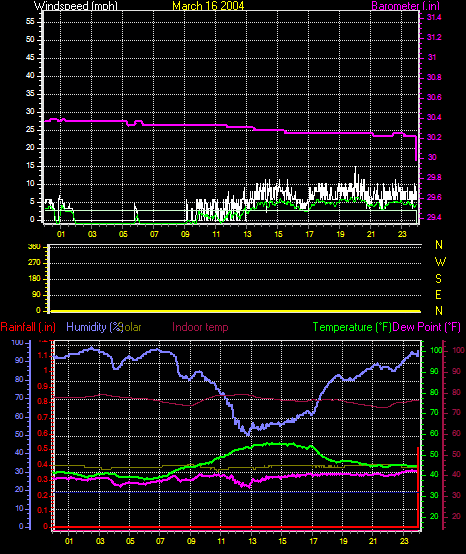The image size is (466, 554).
Task: Click the Rainfall (.in) legend label
Action: (28, 327)
